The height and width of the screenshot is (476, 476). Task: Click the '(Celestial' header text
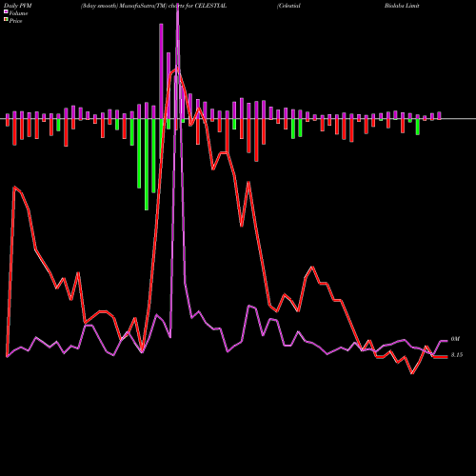(x=288, y=6)
